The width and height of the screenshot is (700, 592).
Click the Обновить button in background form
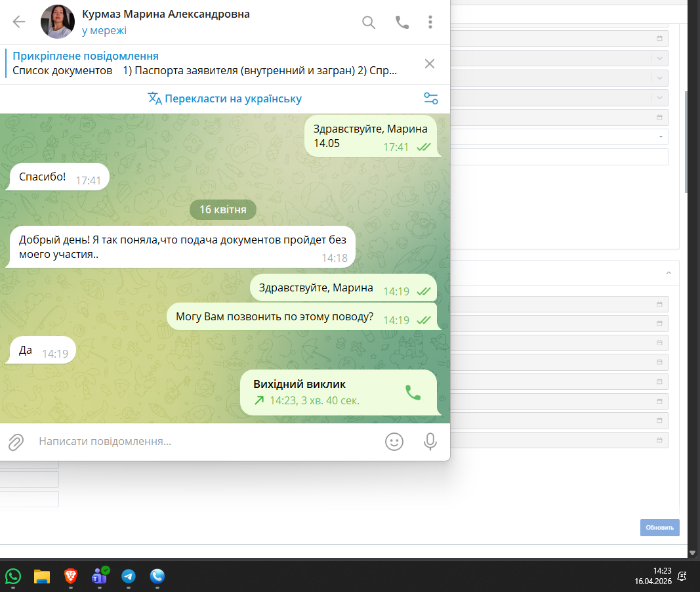pos(660,527)
